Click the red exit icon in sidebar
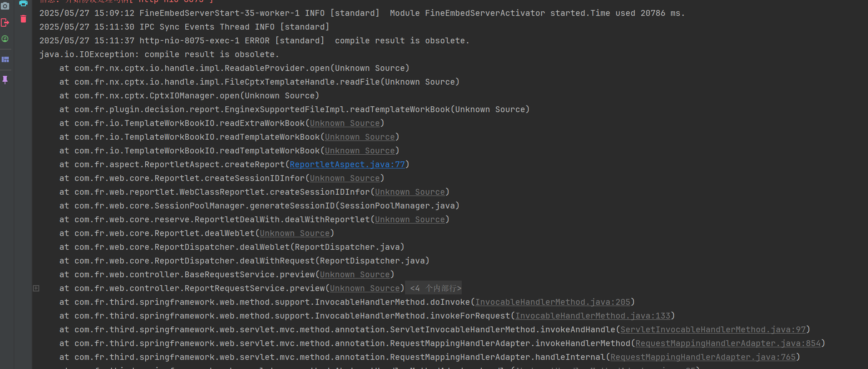The width and height of the screenshot is (868, 369). (x=5, y=23)
